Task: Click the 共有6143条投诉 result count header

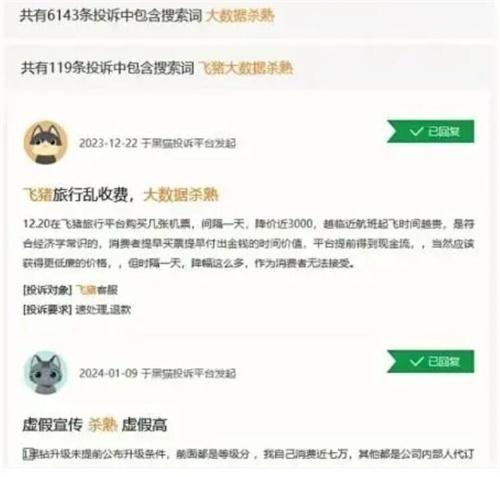Action: pos(111,15)
